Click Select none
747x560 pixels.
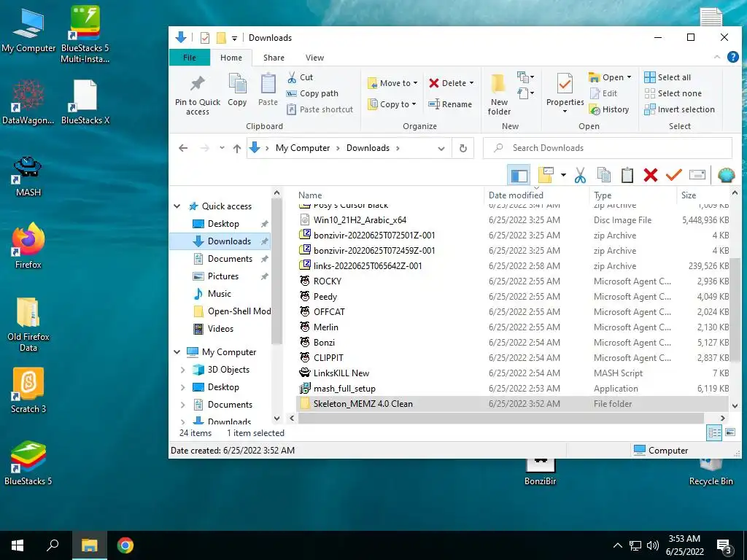pos(673,93)
